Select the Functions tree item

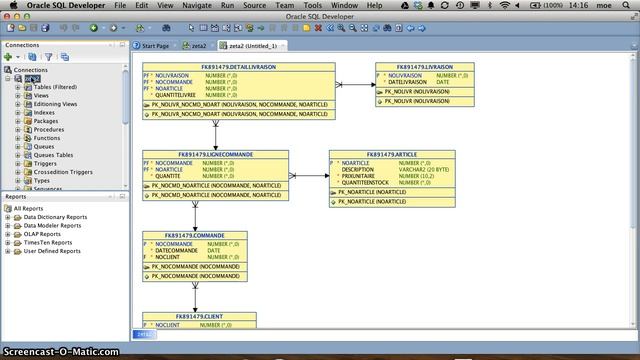click(47, 138)
